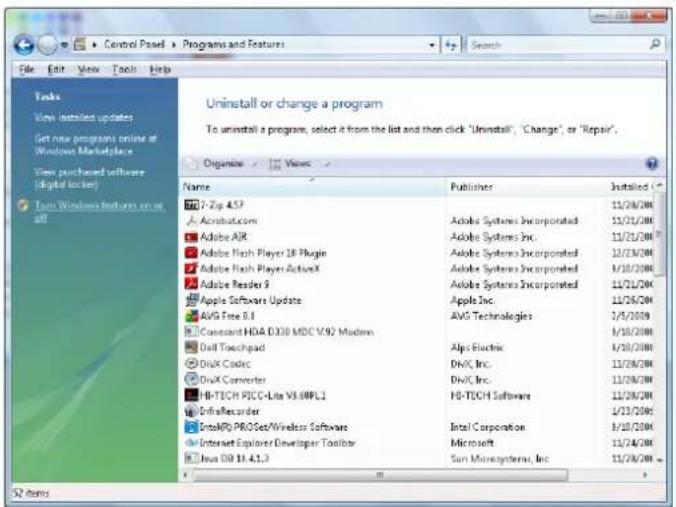Sort by the Installed On column header
Image resolution: width=676 pixels, height=507 pixels.
630,187
